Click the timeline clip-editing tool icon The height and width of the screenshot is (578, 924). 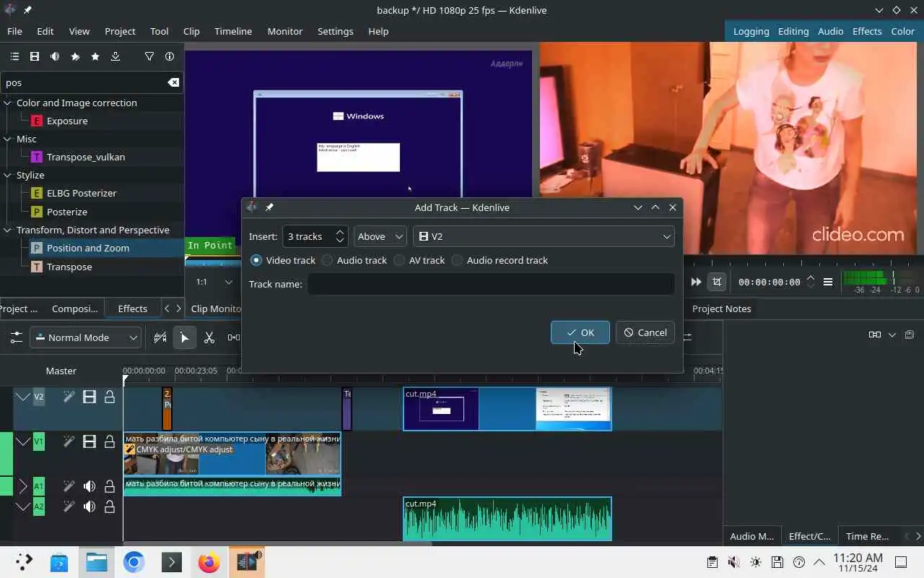click(x=160, y=337)
